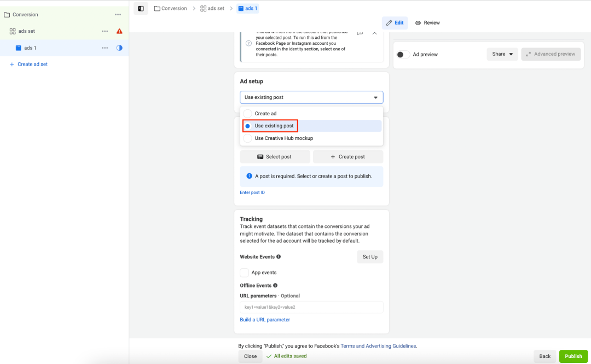Expand the Share dropdown

[502, 54]
